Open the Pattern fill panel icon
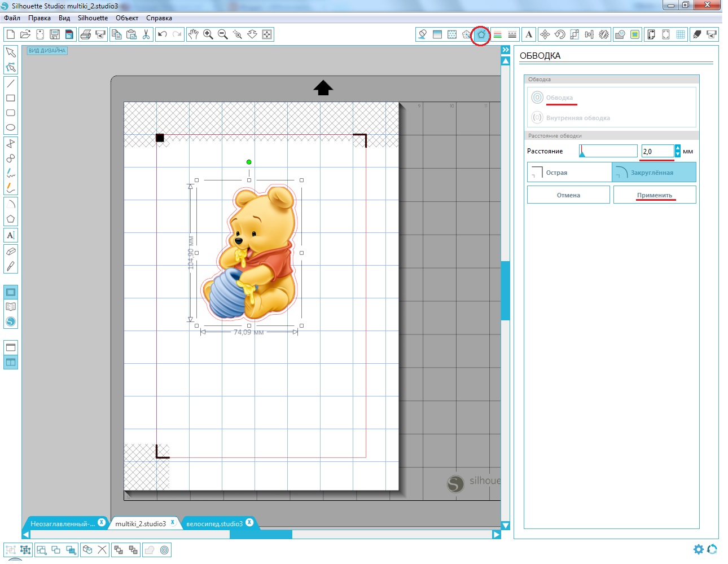Screen dimensions: 728x564 (x=452, y=34)
